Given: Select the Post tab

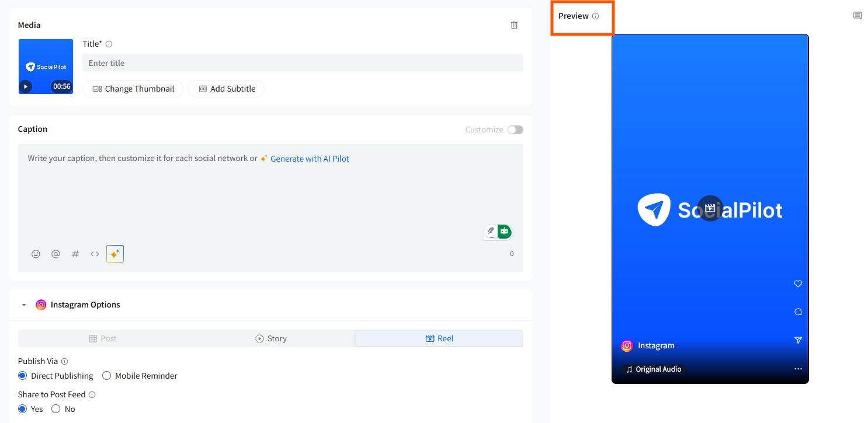Looking at the screenshot, I should pyautogui.click(x=103, y=338).
